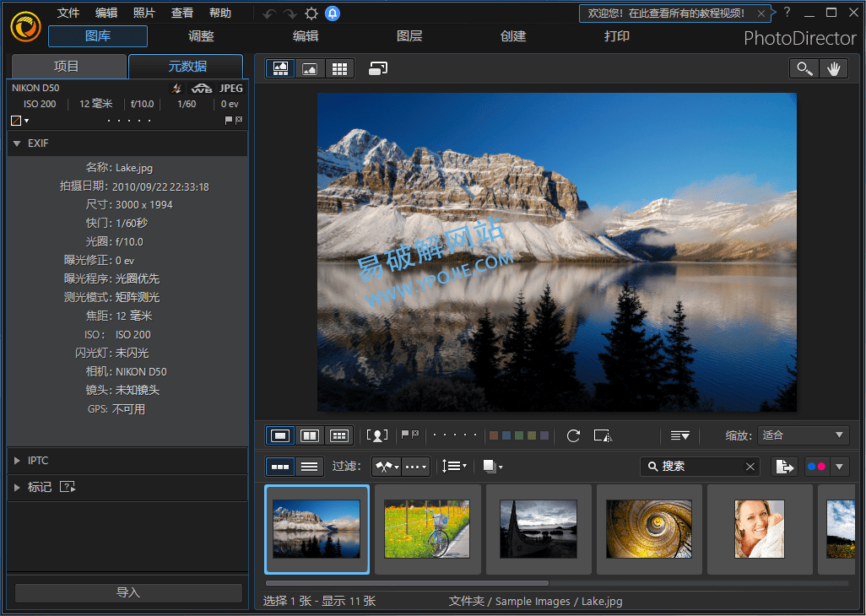Open the 缩放 zoom level dropdown
This screenshot has width=866, height=616.
click(803, 435)
